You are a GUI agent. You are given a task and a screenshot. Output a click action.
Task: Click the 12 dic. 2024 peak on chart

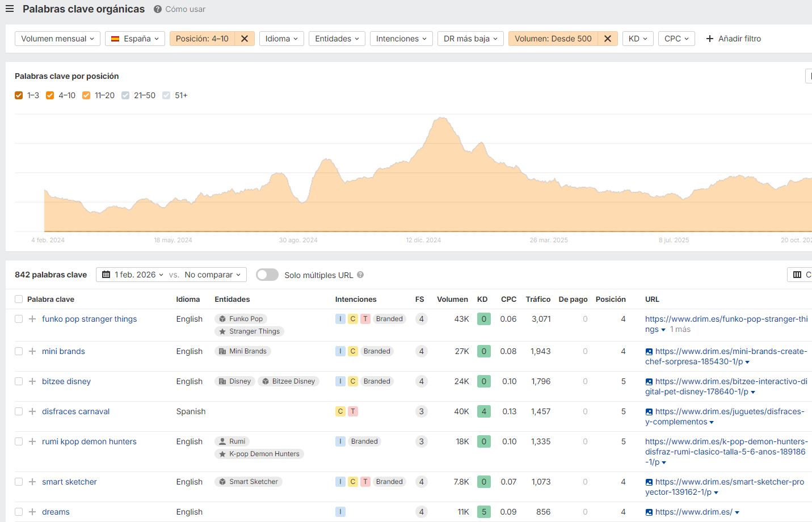point(441,119)
